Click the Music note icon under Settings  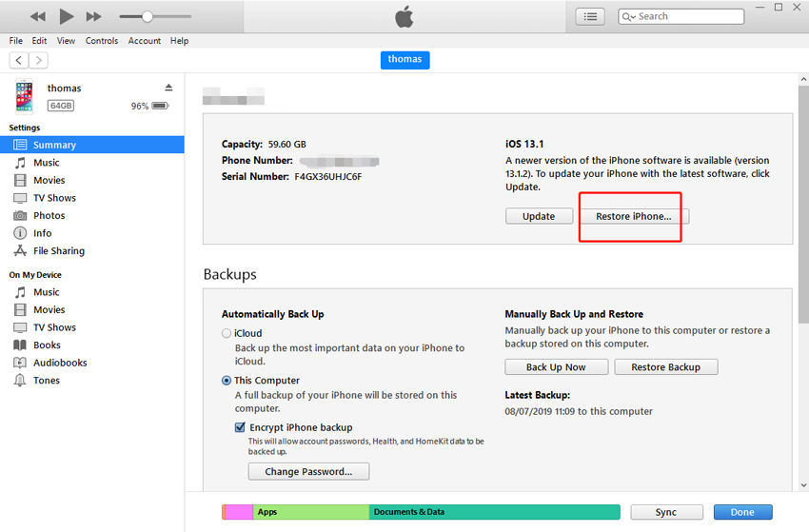click(x=20, y=163)
